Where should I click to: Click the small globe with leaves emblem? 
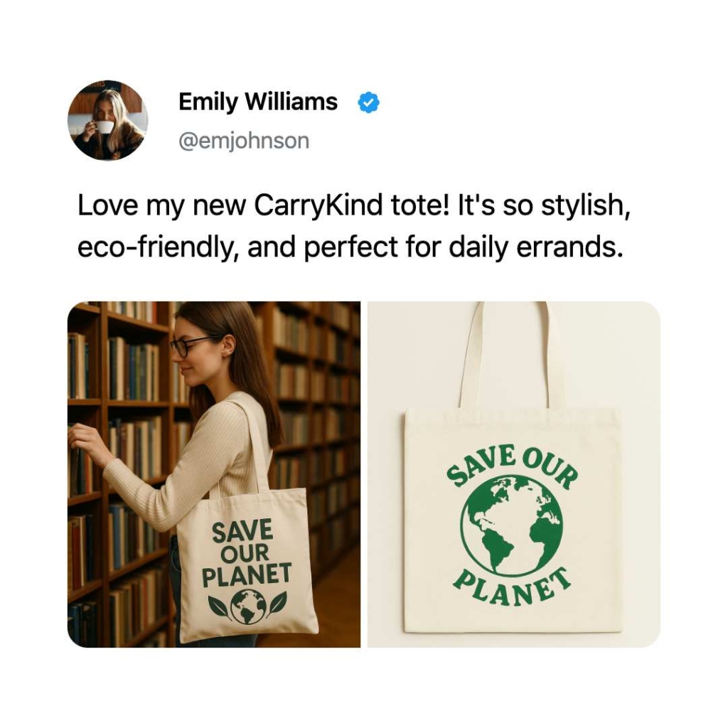click(247, 607)
